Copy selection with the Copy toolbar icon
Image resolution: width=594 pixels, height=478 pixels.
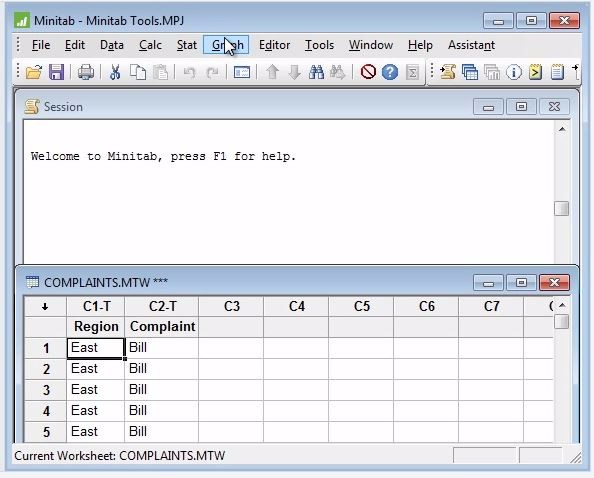point(138,72)
